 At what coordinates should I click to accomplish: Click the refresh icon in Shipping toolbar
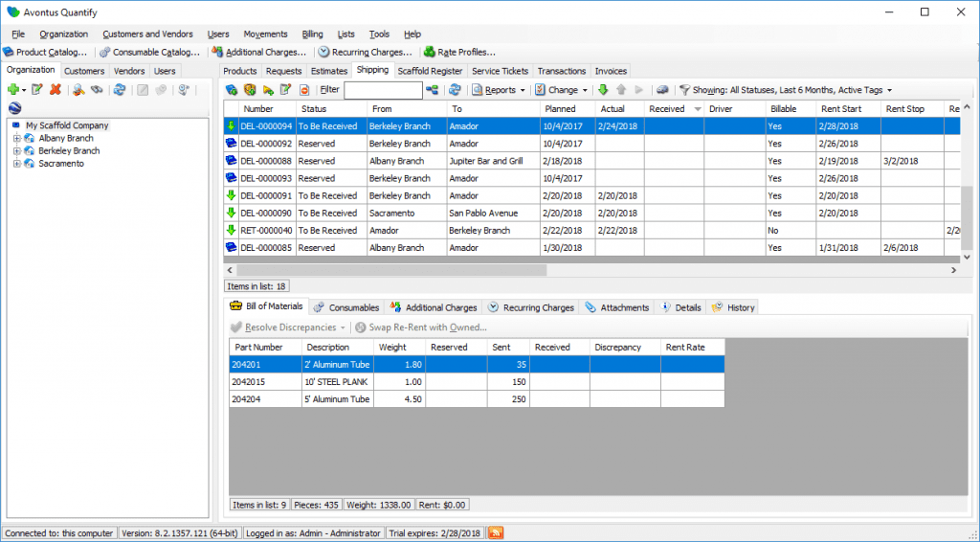coord(455,90)
